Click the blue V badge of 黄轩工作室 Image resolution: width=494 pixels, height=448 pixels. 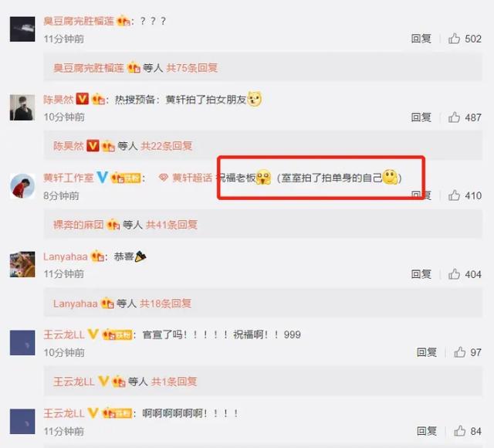tap(102, 177)
